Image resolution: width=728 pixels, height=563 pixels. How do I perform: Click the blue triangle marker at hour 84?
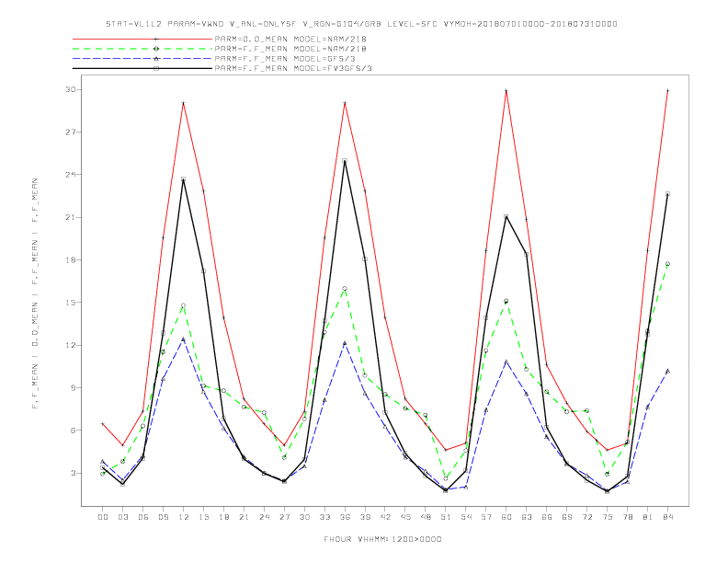tap(667, 371)
